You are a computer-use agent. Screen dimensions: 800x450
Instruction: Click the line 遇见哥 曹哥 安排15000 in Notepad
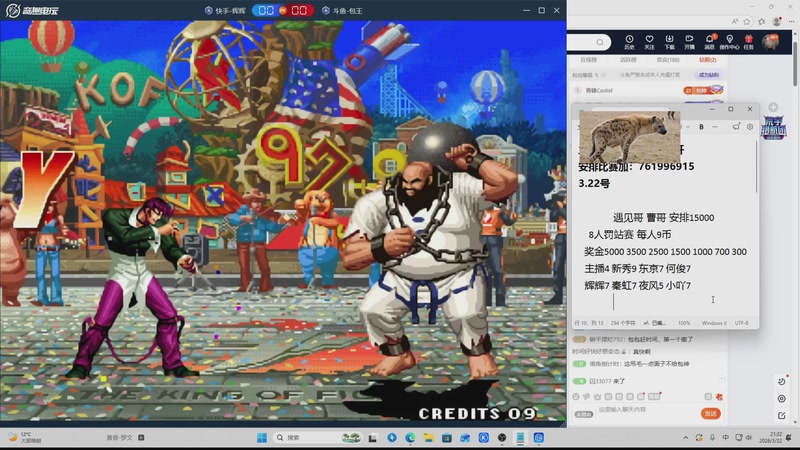(x=663, y=218)
